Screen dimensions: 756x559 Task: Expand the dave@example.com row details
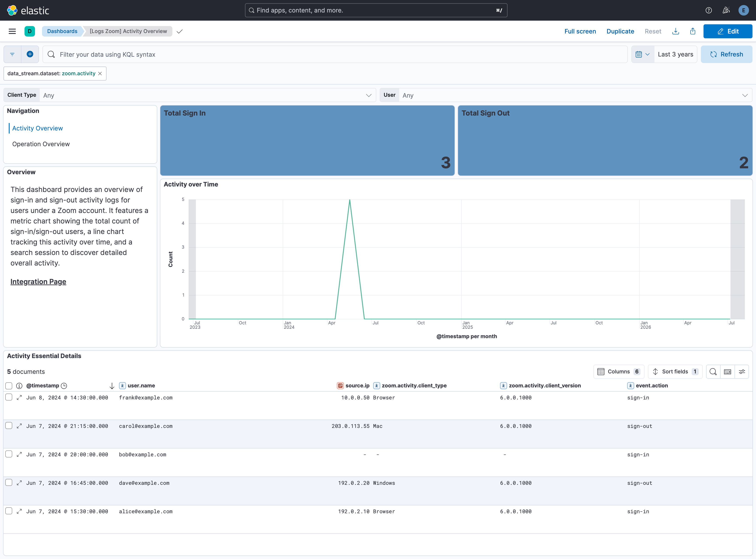tap(19, 483)
